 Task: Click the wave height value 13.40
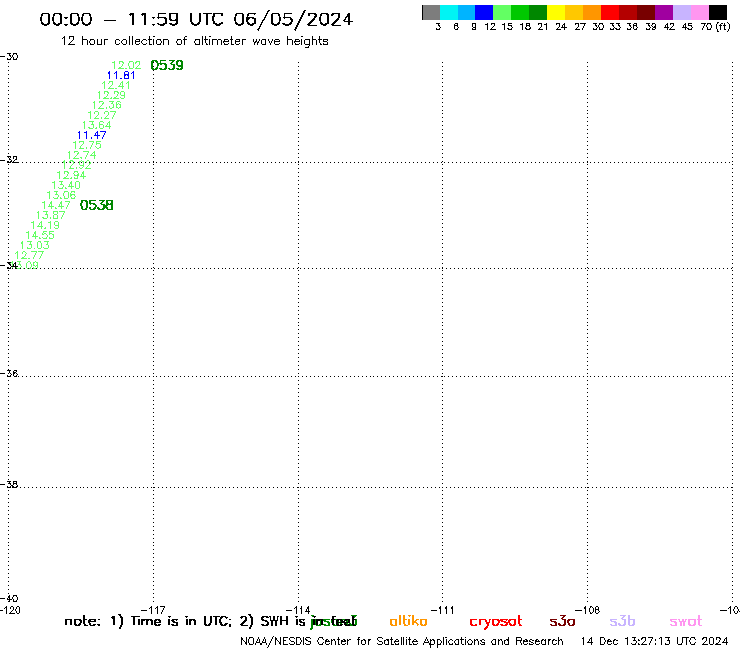pyautogui.click(x=66, y=185)
